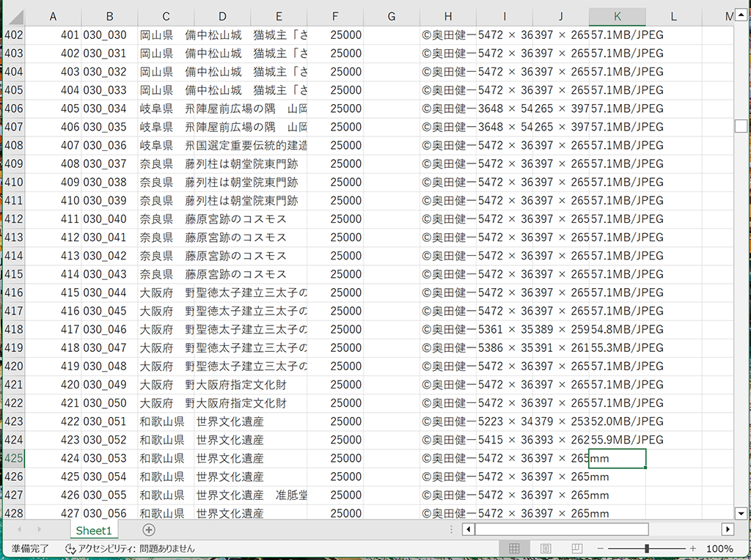Add a new sheet with the plus button

click(149, 530)
